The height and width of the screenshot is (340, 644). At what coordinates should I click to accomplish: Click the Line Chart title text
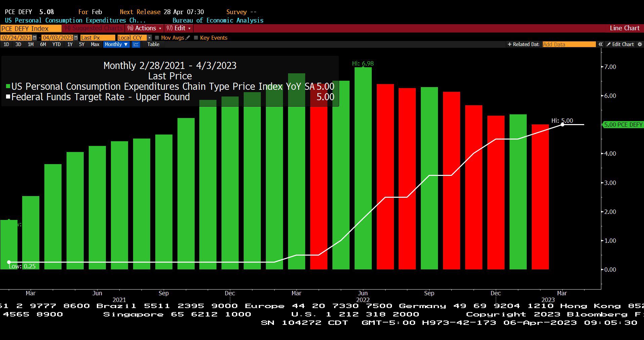[x=625, y=28]
